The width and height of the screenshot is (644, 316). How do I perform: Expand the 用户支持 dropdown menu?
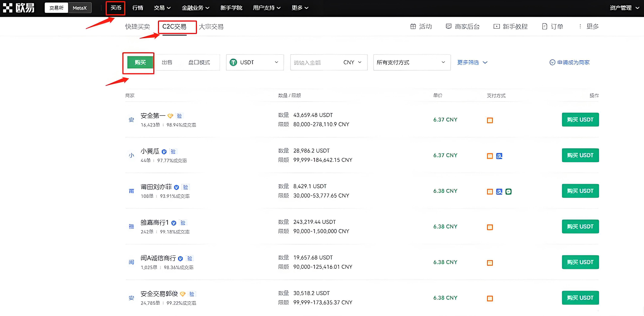(x=266, y=8)
